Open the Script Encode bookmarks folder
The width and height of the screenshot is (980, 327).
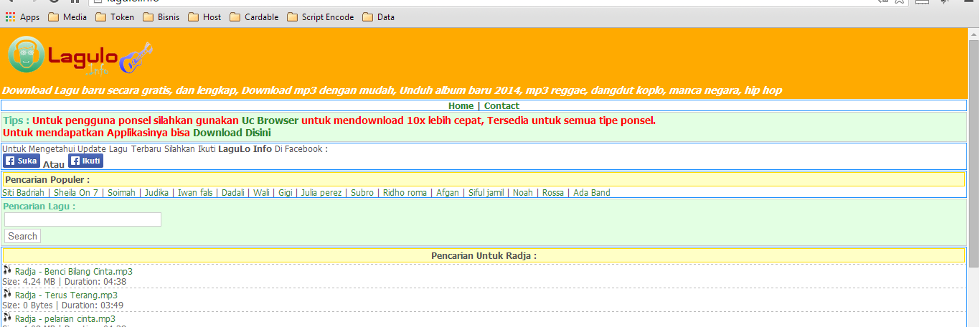pyautogui.click(x=321, y=17)
